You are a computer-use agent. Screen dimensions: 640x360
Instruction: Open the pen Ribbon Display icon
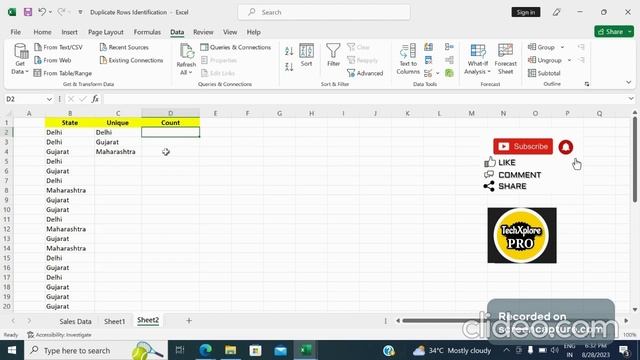point(556,12)
